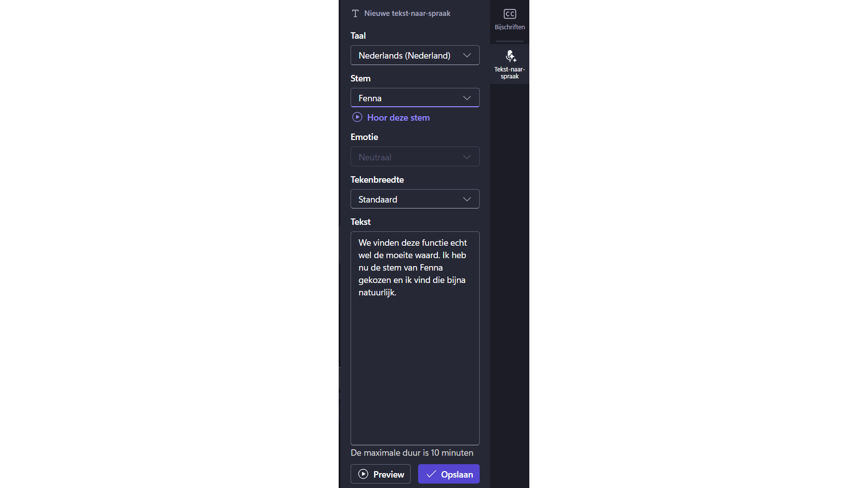Click the checkmark icon on the Opslaan button
The width and height of the screenshot is (868, 488).
coord(431,474)
